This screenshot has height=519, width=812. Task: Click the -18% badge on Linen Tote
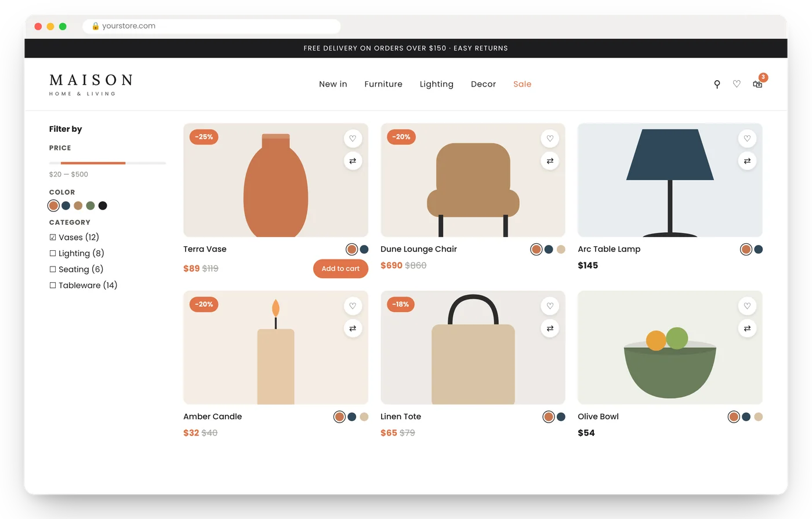[401, 304]
